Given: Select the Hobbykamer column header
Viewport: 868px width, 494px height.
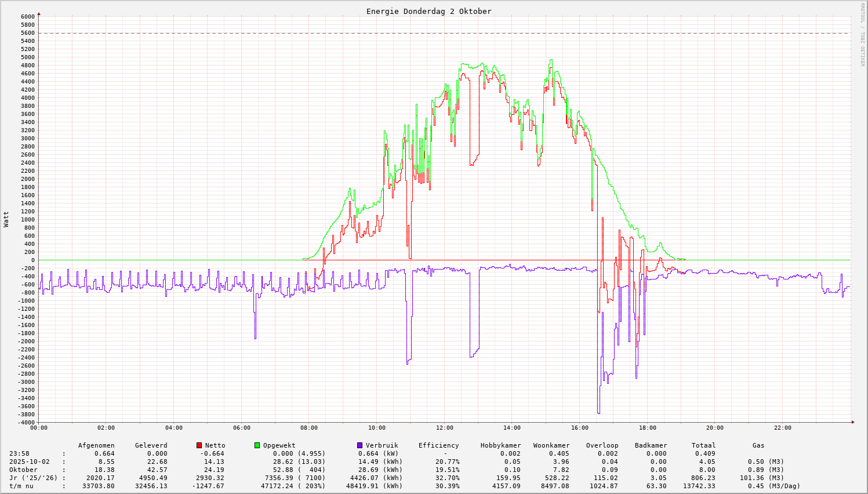Looking at the screenshot, I should pyautogui.click(x=500, y=445).
